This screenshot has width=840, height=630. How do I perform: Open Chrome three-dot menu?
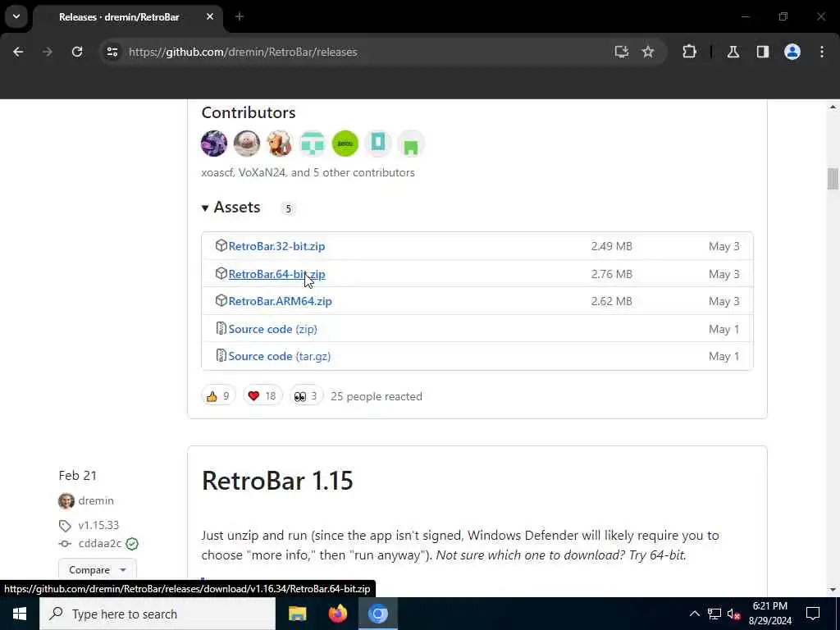(x=822, y=52)
